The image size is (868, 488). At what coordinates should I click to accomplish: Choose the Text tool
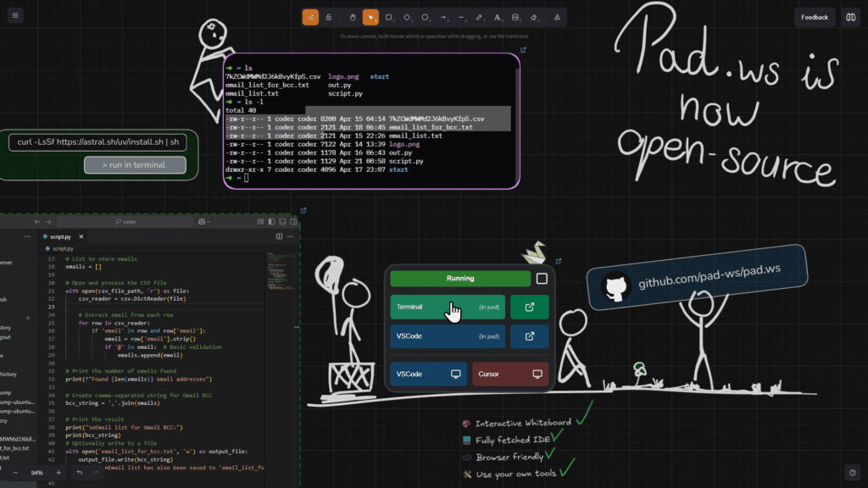[497, 17]
